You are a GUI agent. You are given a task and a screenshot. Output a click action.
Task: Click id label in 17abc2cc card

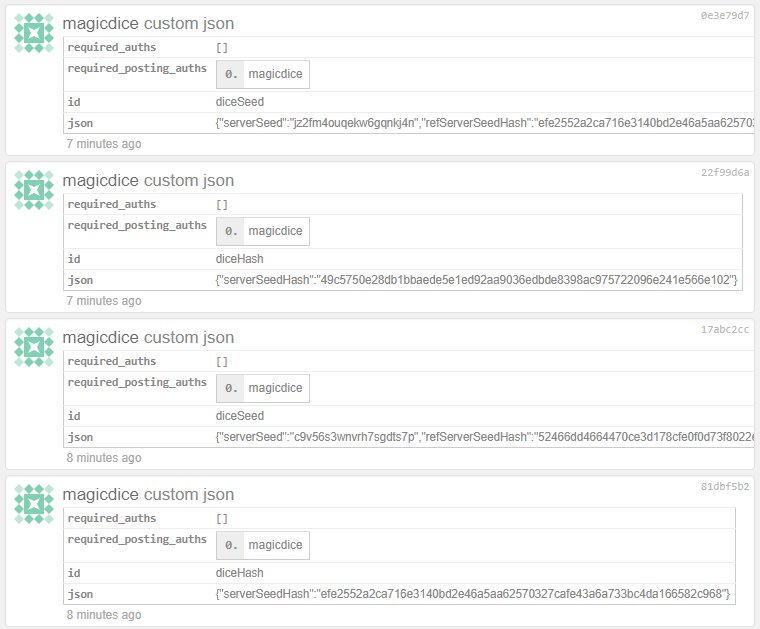74,416
